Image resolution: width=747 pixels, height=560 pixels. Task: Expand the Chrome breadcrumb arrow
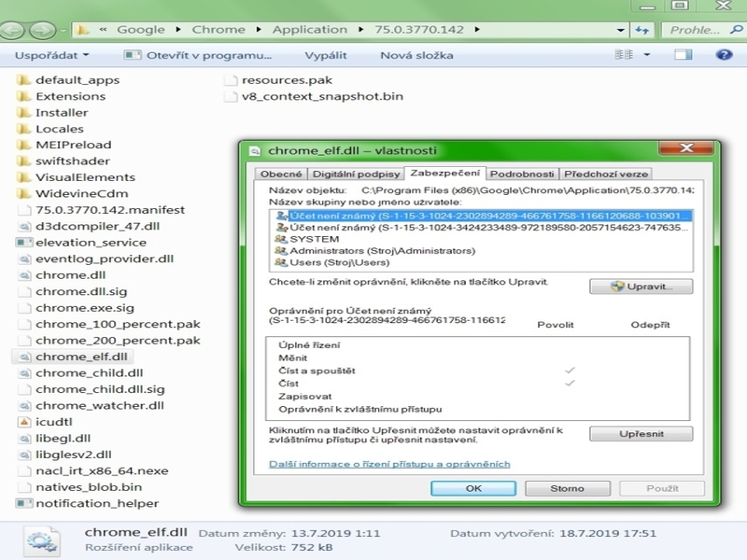[259, 30]
